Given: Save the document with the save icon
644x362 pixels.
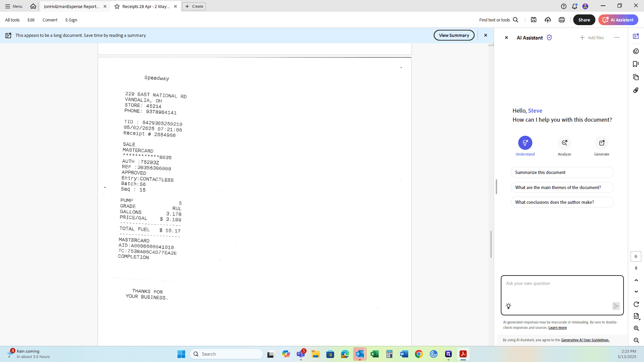Looking at the screenshot, I should click(x=534, y=20).
